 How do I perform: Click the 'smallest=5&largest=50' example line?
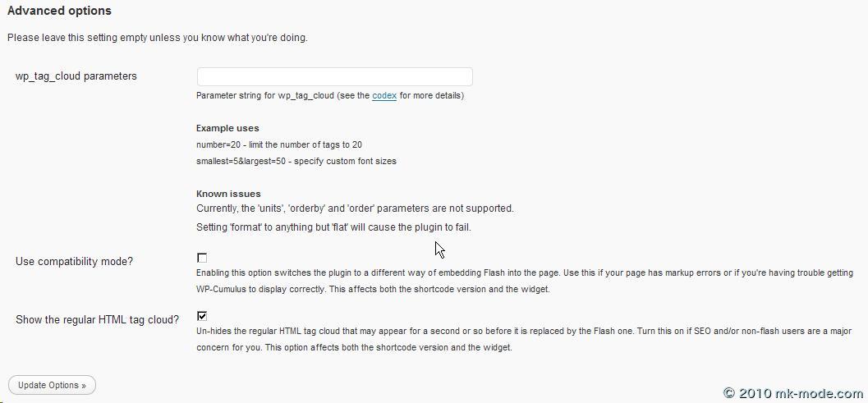coord(296,161)
